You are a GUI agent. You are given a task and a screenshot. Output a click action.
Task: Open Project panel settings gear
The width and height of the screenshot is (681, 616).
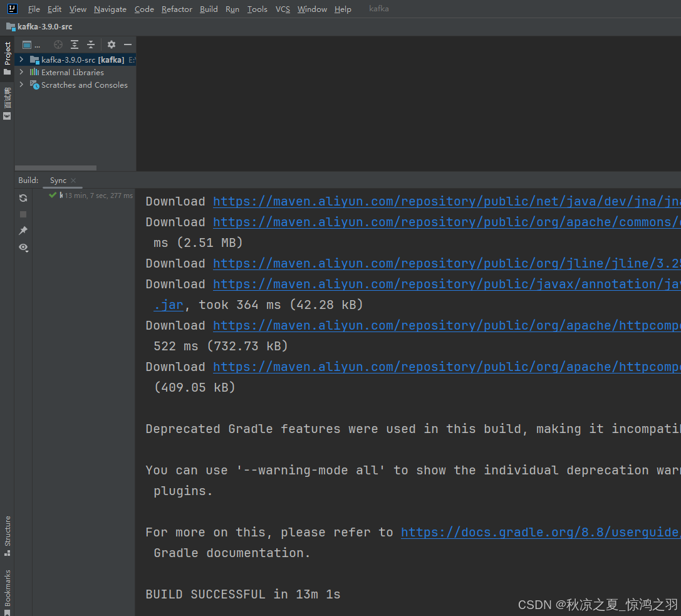[x=112, y=44]
